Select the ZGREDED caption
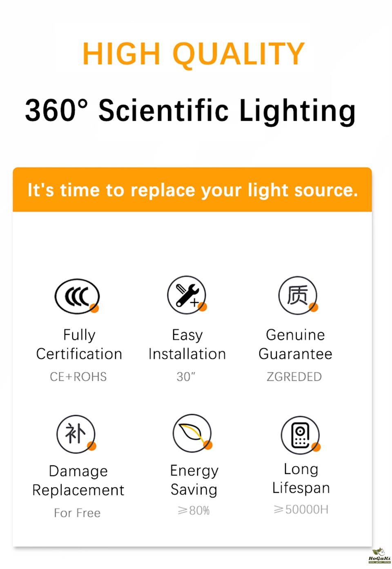392x569 pixels. tap(294, 376)
